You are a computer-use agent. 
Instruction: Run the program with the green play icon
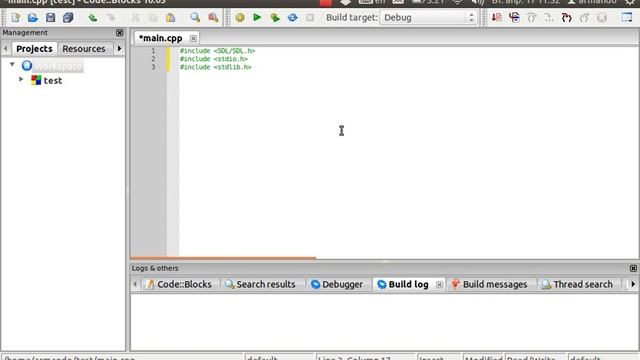[x=257, y=17]
